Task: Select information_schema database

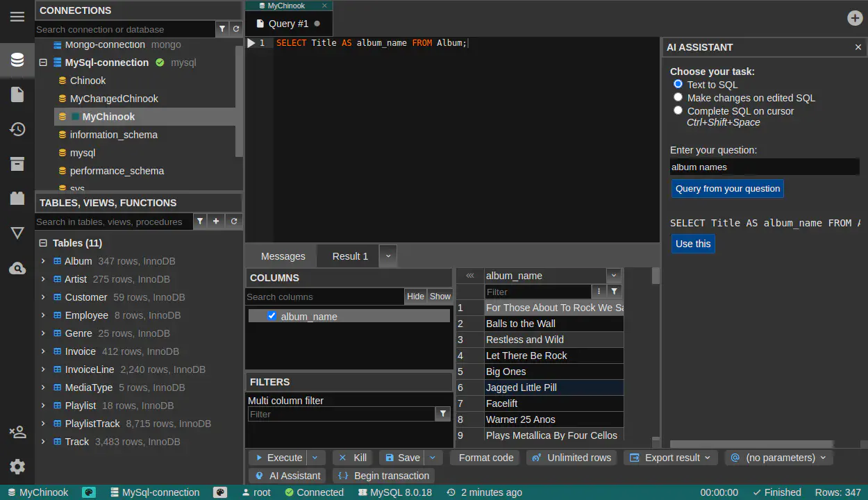Action: (114, 135)
